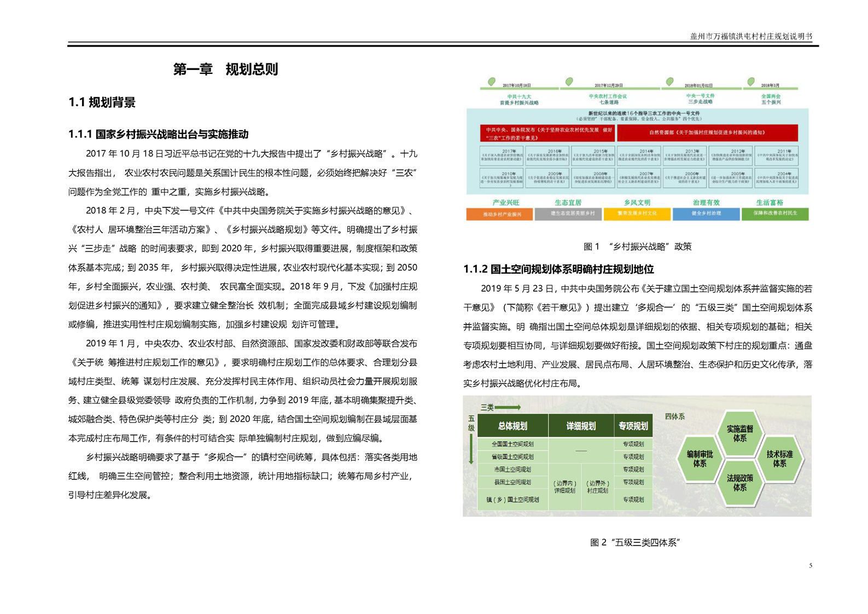868x614 pixels.
Task: Click the green heading 产业兴旺
Action: (x=506, y=202)
